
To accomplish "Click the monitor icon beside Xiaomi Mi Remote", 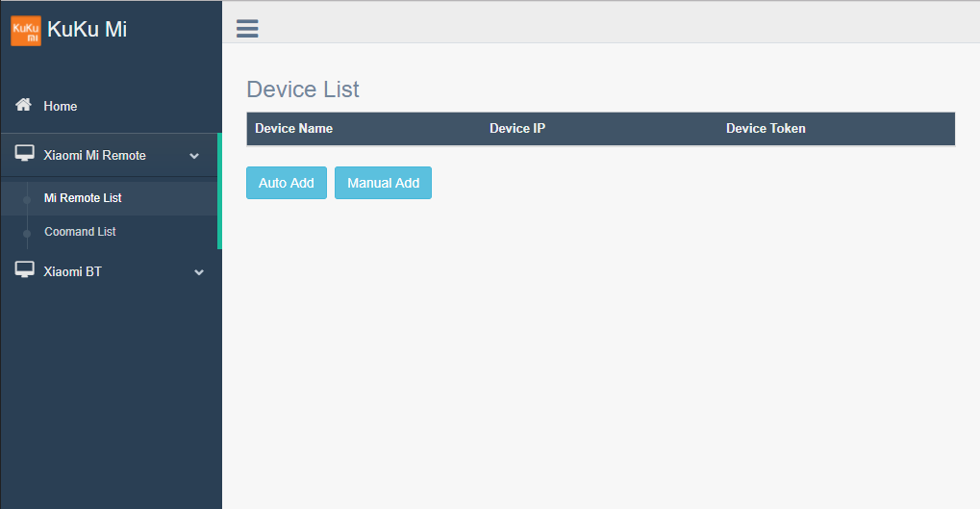I will [24, 154].
